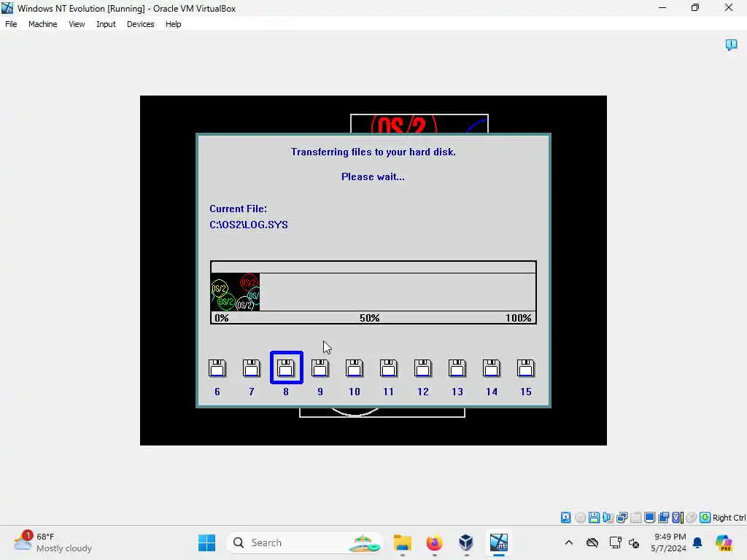The height and width of the screenshot is (560, 747).
Task: Click the muted volume tray icon
Action: coord(634,542)
